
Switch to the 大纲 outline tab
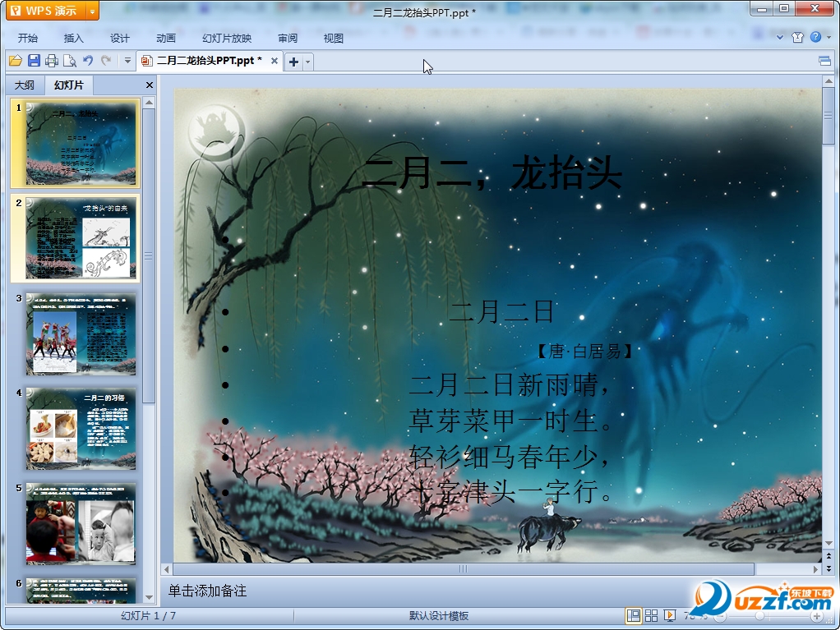tap(24, 85)
